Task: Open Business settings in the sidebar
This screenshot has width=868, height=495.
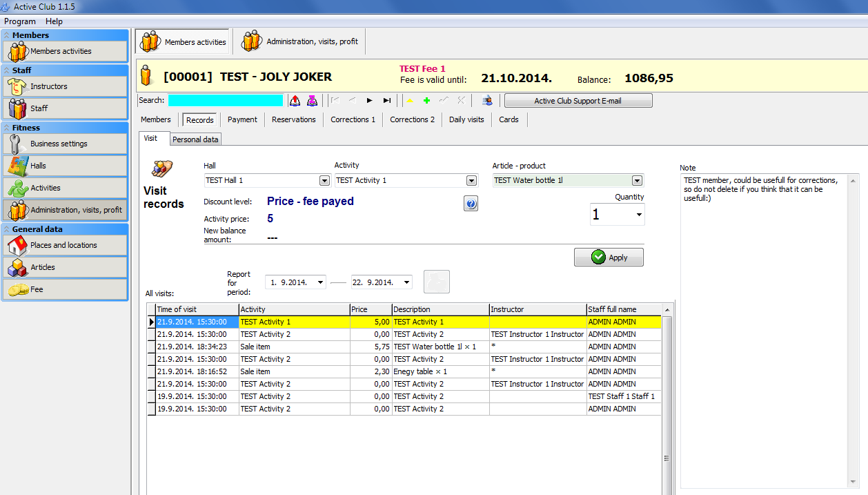Action: (x=65, y=144)
